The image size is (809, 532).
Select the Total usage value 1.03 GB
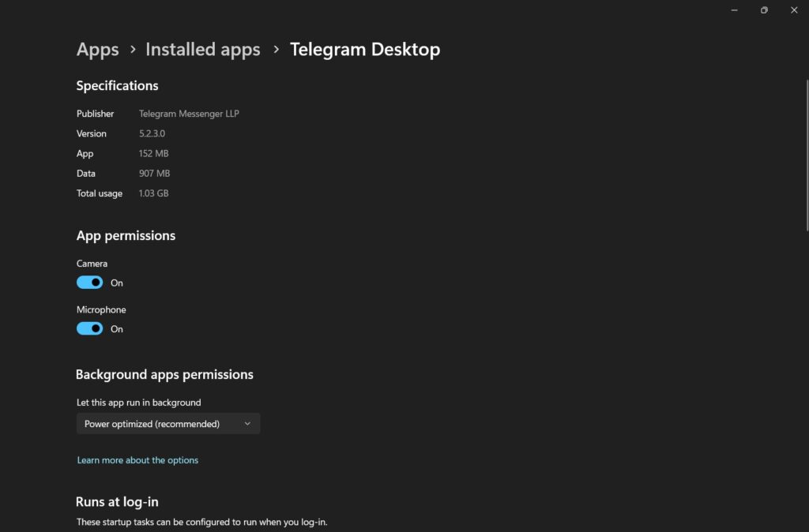[x=154, y=193]
